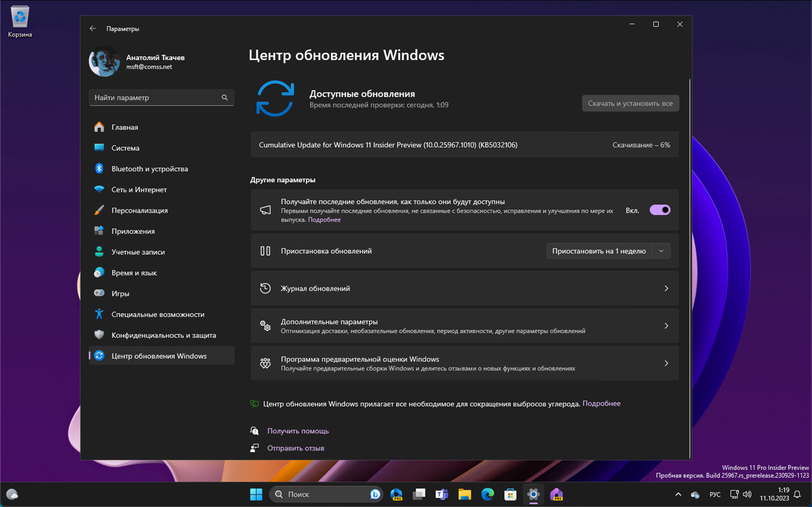
Task: Open the weather widget on the taskbar
Action: [12, 494]
